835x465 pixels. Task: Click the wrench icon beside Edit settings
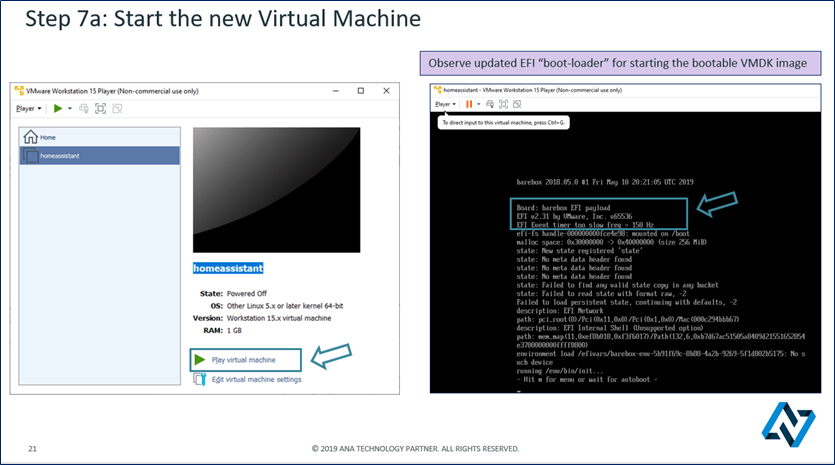pos(201,379)
